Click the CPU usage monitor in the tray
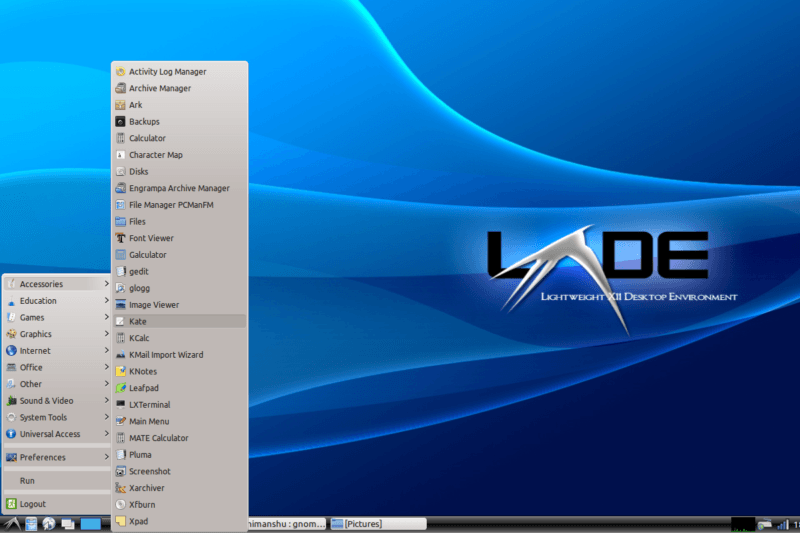This screenshot has width=800, height=533. coord(743,524)
